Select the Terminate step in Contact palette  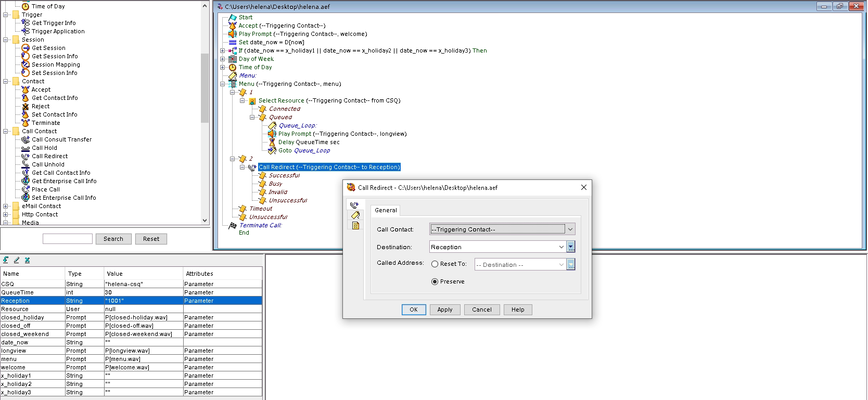[46, 123]
